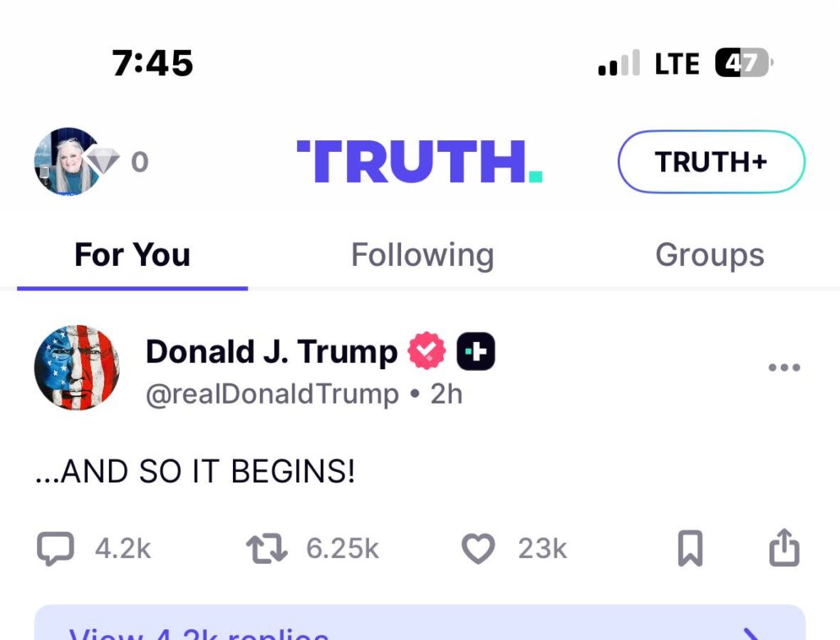Viewport: 840px width, 640px height.
Task: Open the post's three-dot more menu
Action: click(783, 368)
